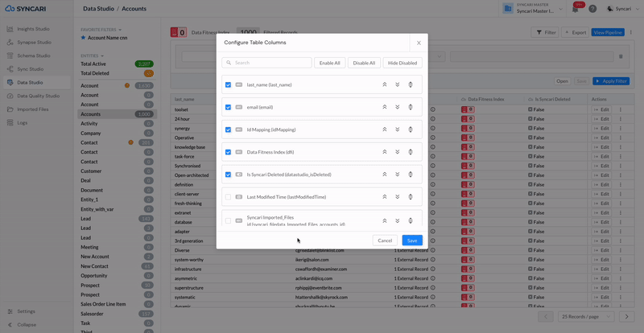Image resolution: width=644 pixels, height=333 pixels.
Task: Open the Logs icon in sidebar
Action: (10, 123)
